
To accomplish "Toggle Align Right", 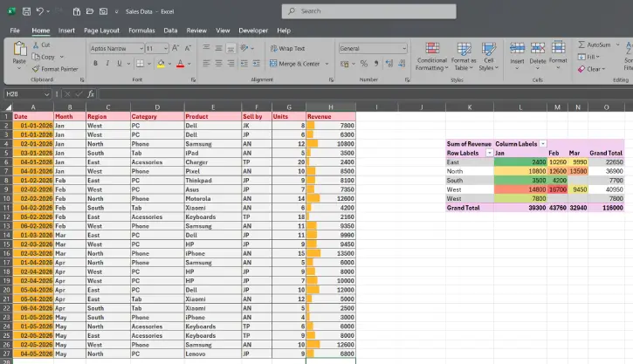I will [230, 64].
